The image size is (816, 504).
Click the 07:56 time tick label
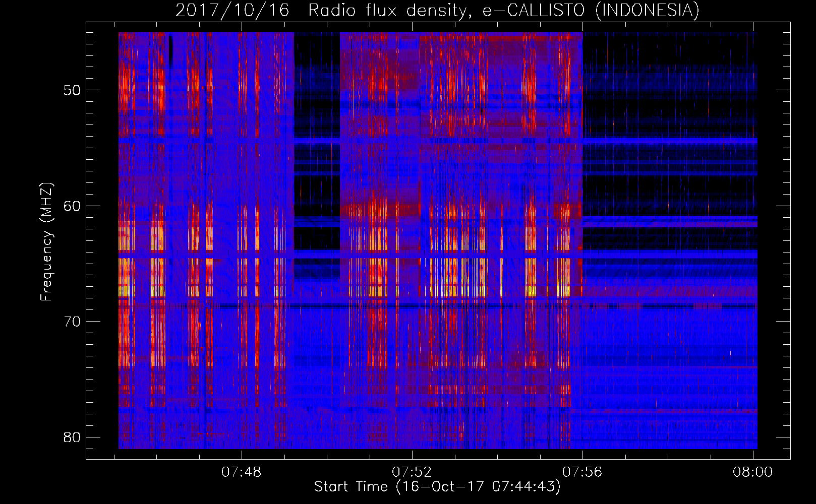click(582, 472)
